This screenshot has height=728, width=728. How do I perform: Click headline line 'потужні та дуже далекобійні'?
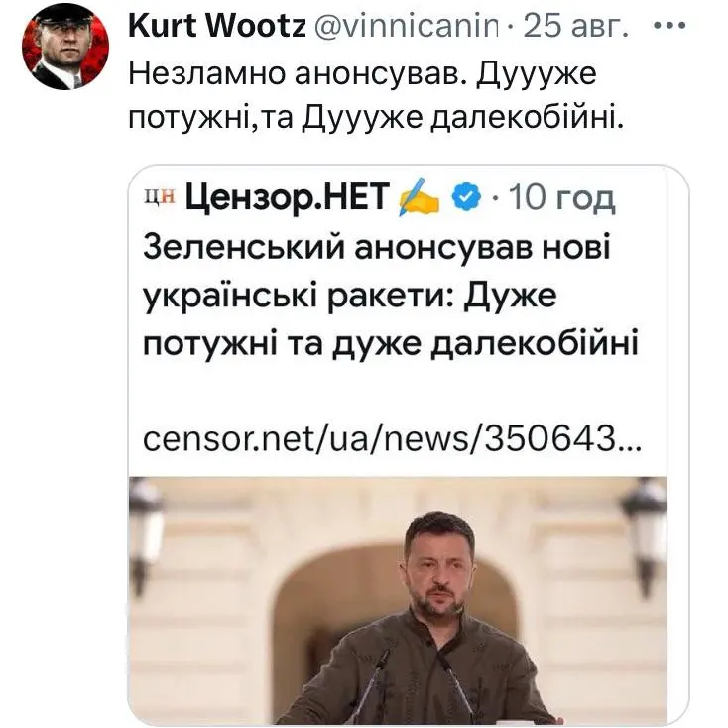click(391, 344)
